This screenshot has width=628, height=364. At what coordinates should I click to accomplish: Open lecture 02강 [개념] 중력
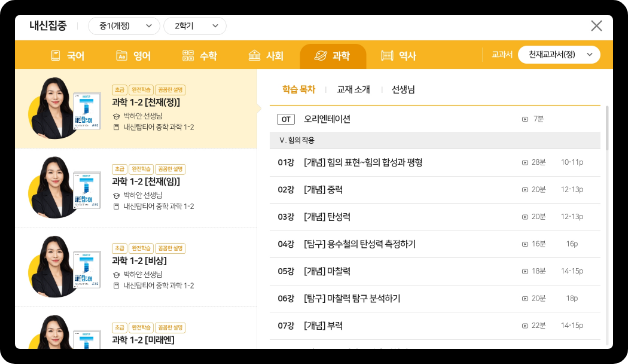435,190
